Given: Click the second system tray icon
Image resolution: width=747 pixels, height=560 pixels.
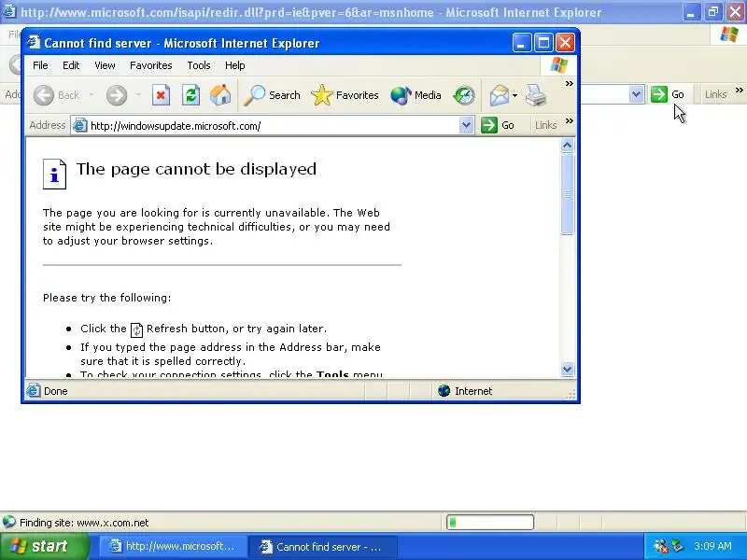Looking at the screenshot, I should (678, 546).
